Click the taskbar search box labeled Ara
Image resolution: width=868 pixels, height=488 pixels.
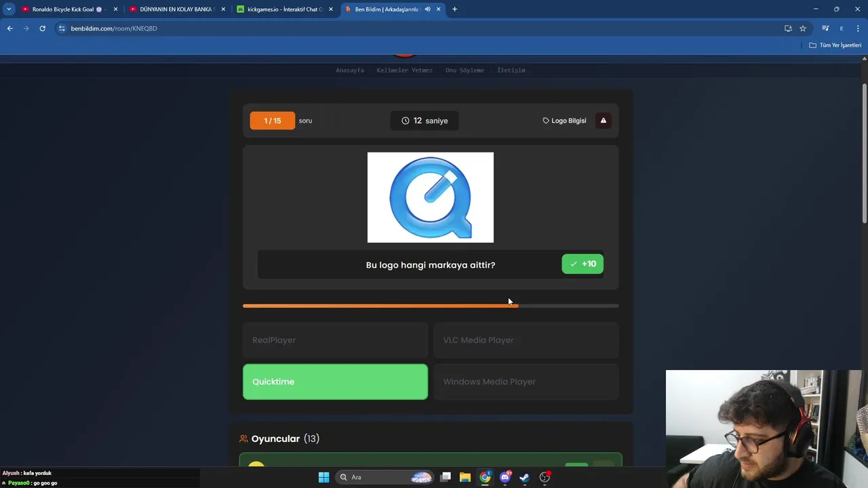pyautogui.click(x=385, y=477)
